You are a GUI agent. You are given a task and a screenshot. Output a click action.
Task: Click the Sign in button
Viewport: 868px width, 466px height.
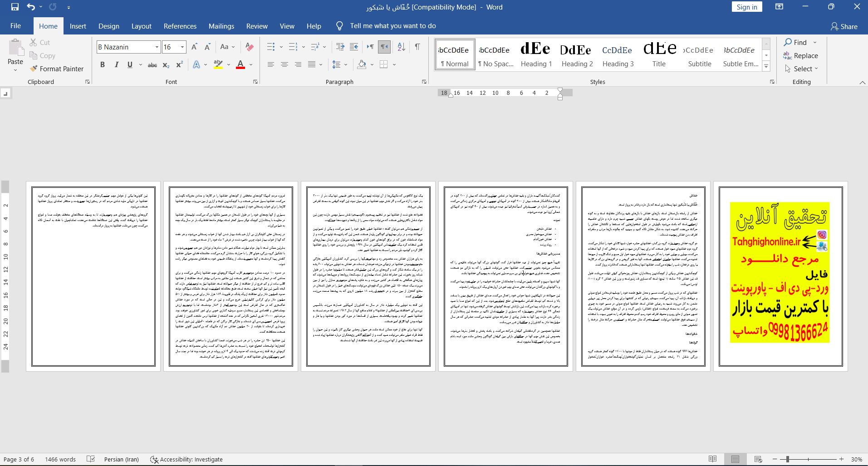click(747, 7)
